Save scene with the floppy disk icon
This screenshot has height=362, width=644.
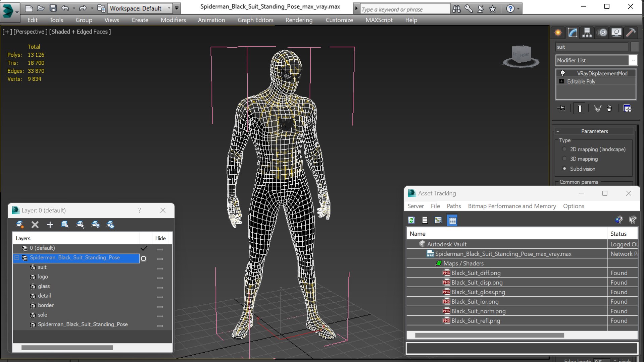53,8
